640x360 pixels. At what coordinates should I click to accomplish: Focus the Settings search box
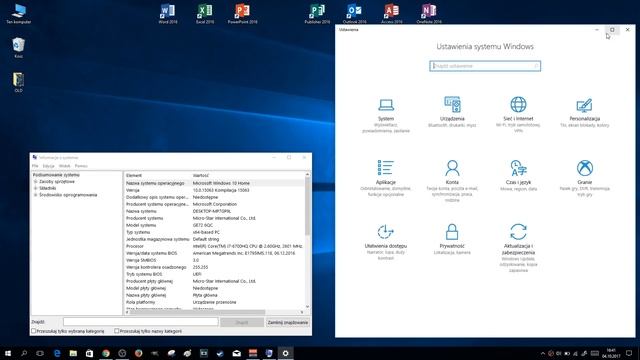(485, 66)
